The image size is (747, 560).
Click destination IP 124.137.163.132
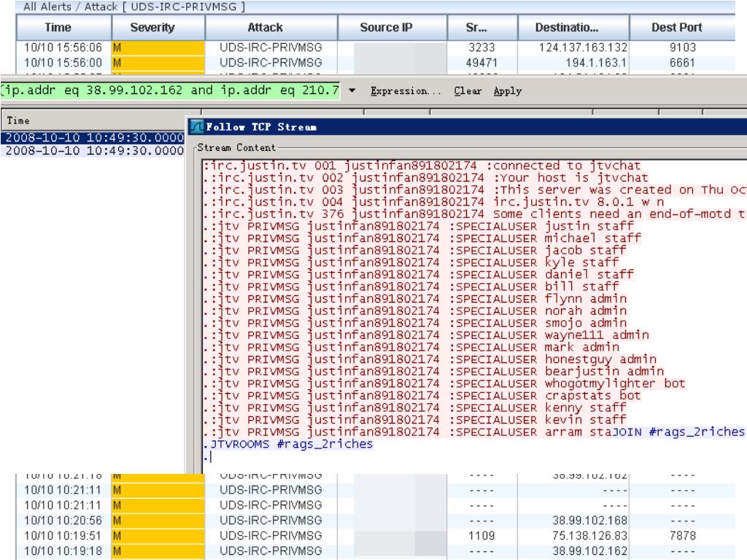tap(583, 47)
